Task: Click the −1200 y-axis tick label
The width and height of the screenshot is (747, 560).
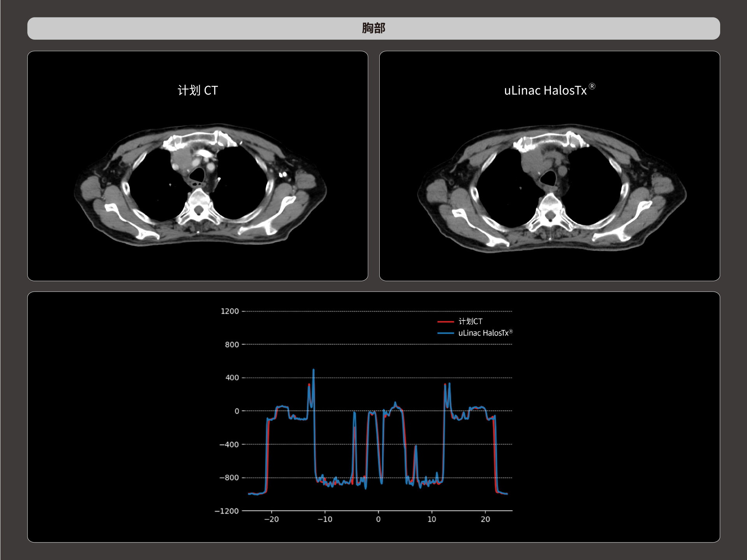Action: coord(227,511)
